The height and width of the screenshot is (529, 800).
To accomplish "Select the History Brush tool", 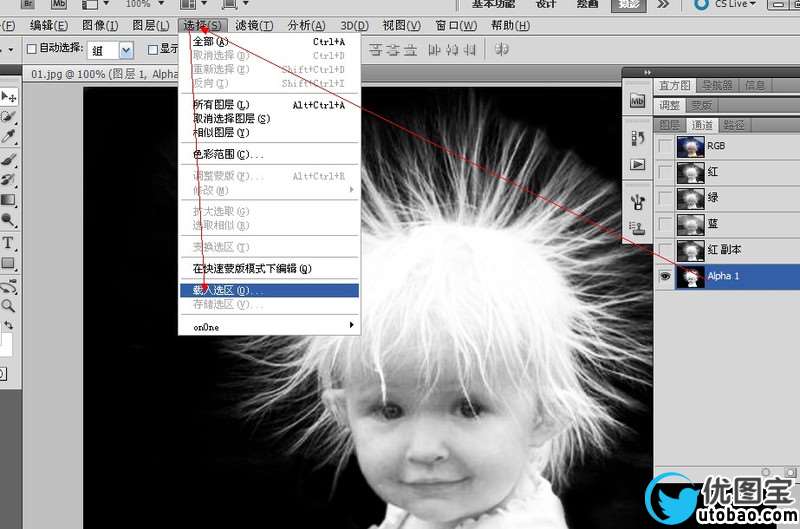I will coord(8,180).
